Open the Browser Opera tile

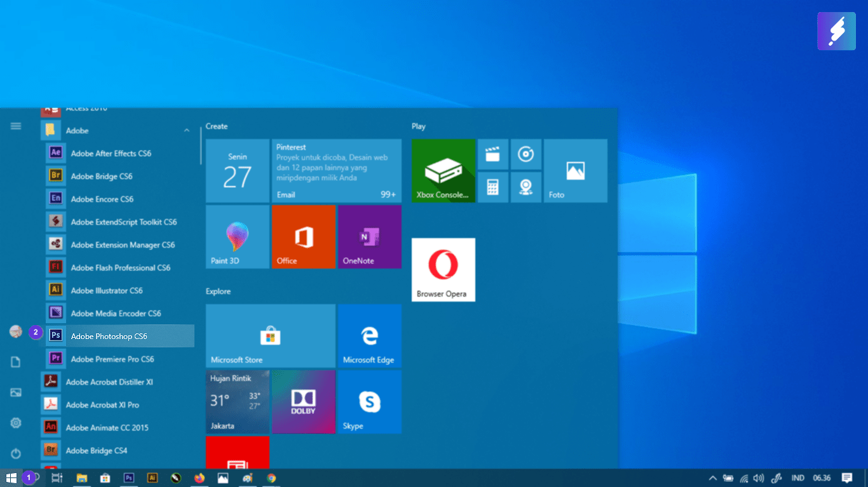tap(443, 269)
